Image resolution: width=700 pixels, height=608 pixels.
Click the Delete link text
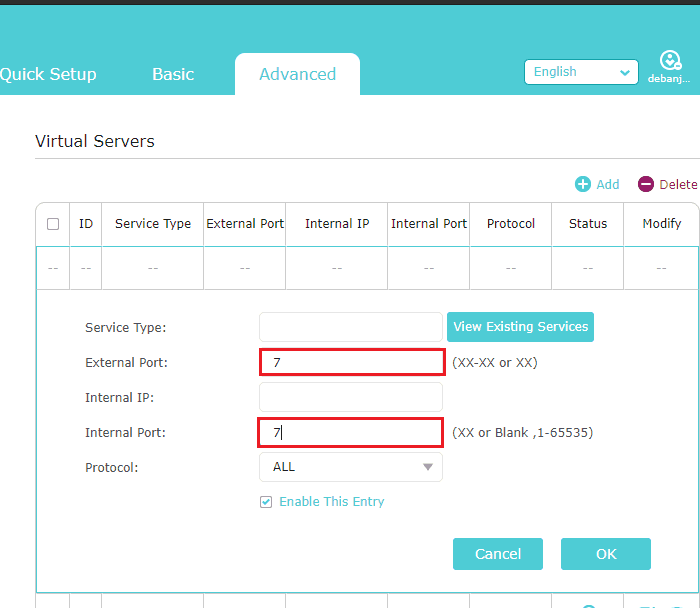[678, 184]
